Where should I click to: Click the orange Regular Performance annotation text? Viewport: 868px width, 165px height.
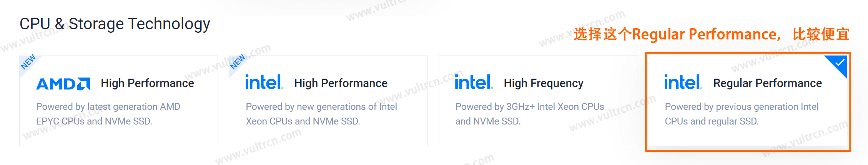point(712,34)
